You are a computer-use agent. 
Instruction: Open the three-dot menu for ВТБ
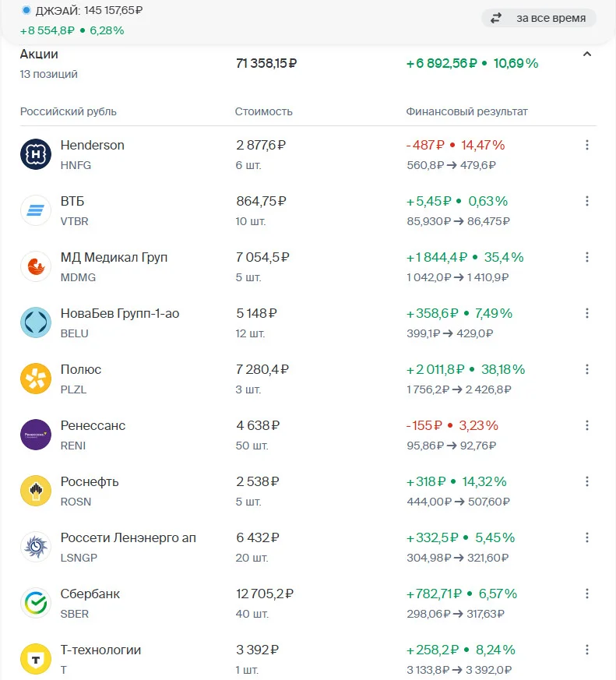(x=587, y=201)
